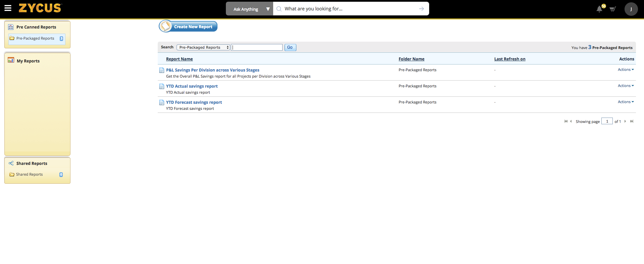Click the next page arrow
The width and height of the screenshot is (644, 264).
point(625,121)
